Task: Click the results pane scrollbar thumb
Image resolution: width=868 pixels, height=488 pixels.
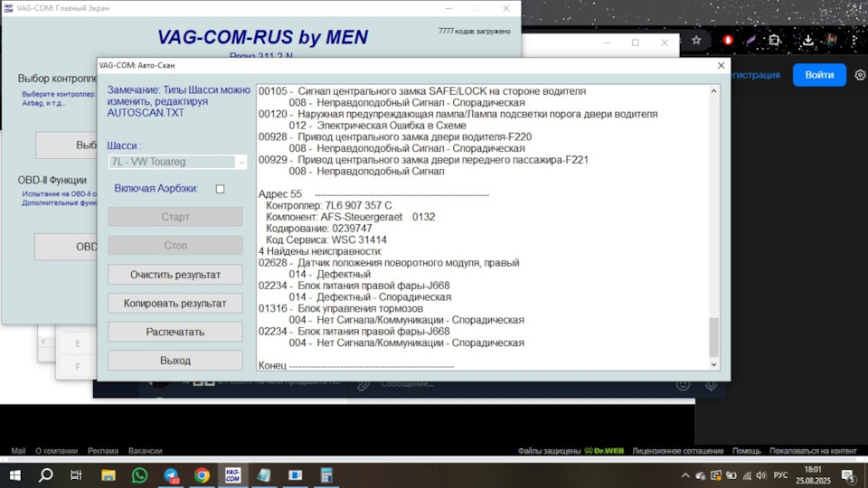Action: [x=713, y=337]
